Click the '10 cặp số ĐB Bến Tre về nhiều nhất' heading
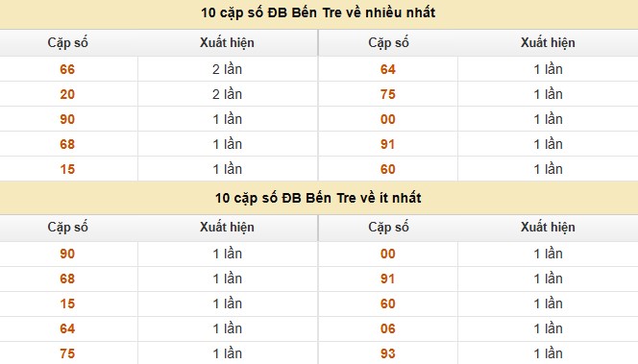The height and width of the screenshot is (364, 638). (x=318, y=12)
